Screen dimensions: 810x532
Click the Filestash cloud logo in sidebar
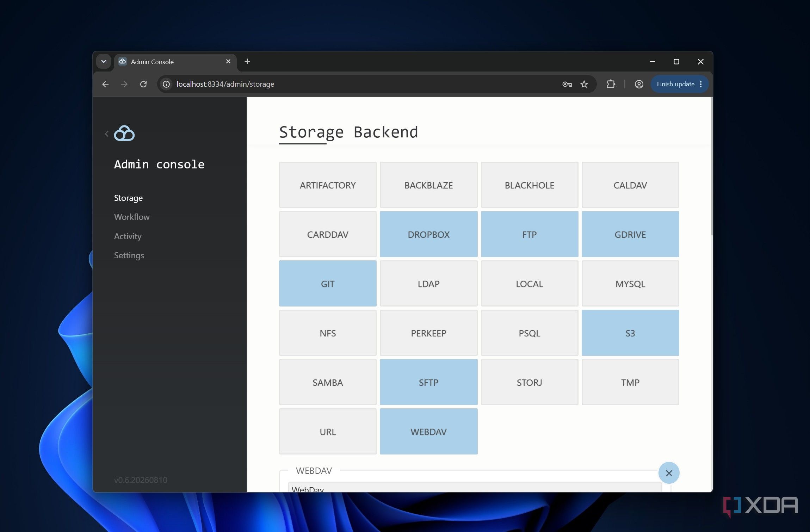tap(124, 133)
